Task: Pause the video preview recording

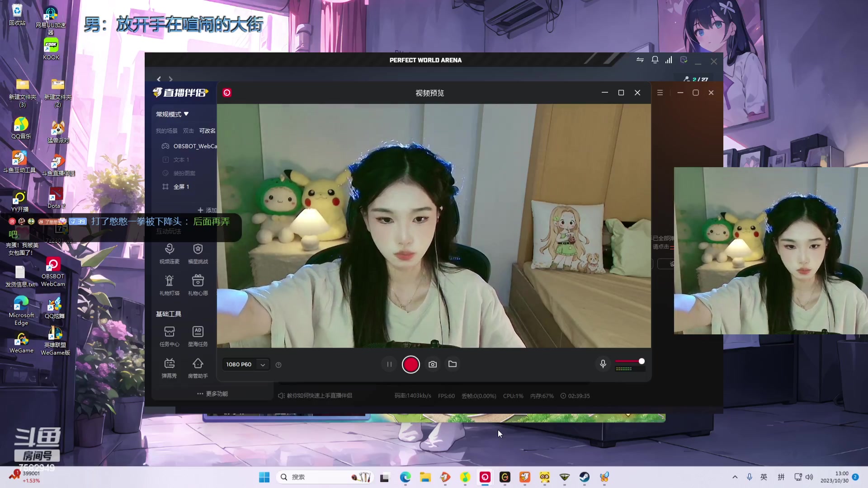Action: pyautogui.click(x=389, y=365)
